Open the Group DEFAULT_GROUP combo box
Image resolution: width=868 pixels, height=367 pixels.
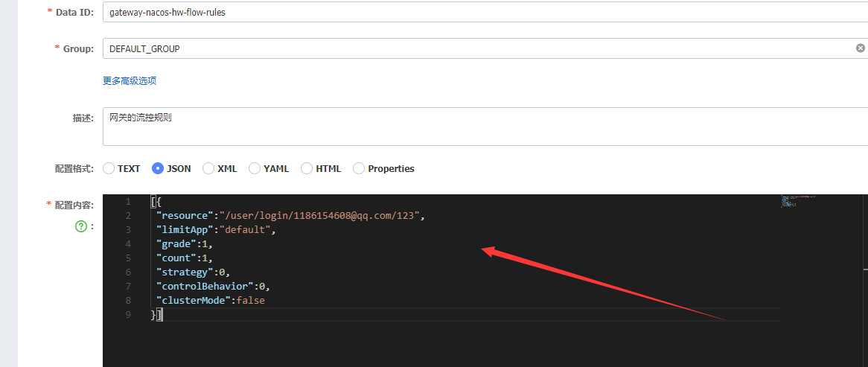[x=485, y=48]
